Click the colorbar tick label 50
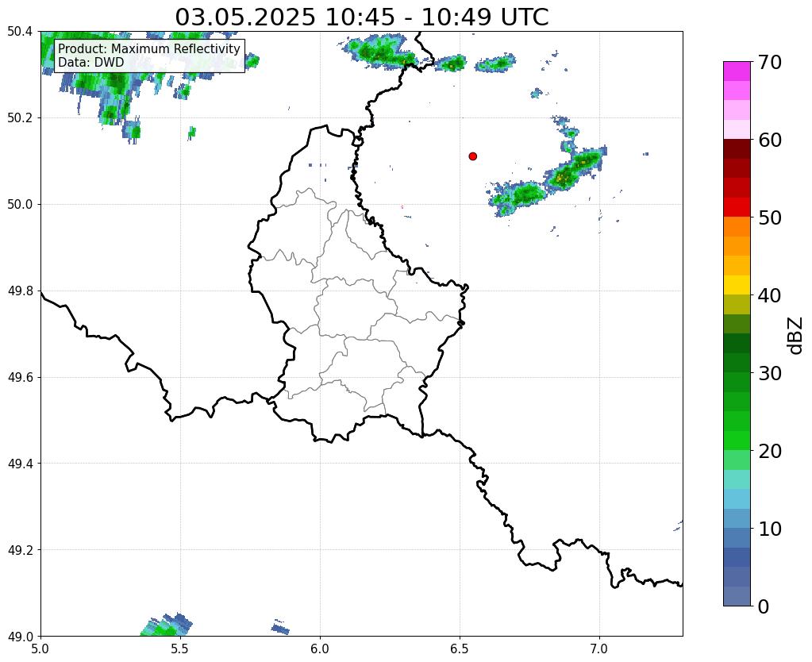The width and height of the screenshot is (812, 662). coord(770,217)
